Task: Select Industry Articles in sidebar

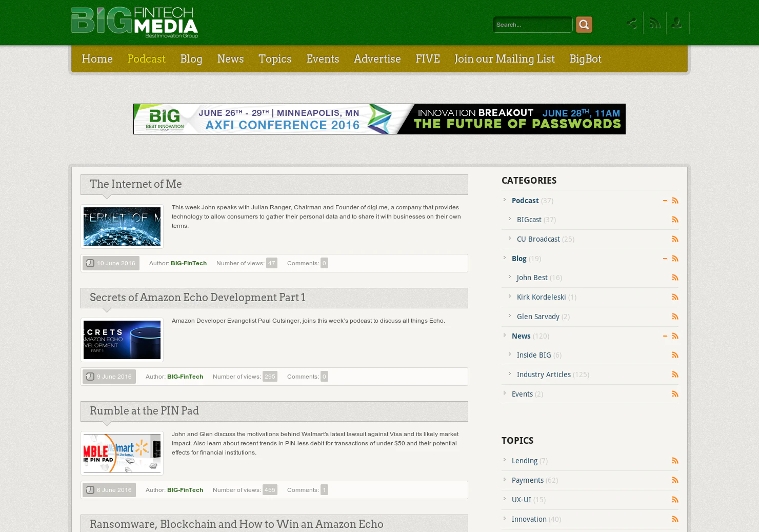Action: point(544,375)
